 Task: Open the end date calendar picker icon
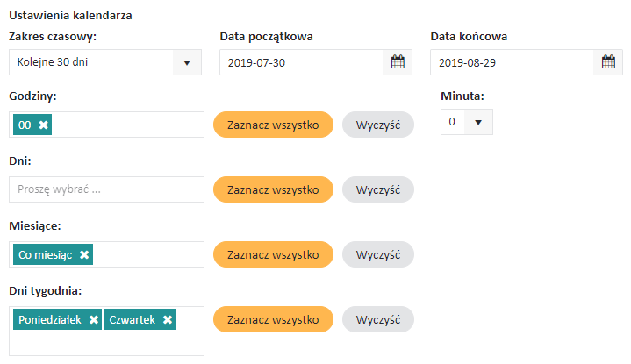click(608, 62)
